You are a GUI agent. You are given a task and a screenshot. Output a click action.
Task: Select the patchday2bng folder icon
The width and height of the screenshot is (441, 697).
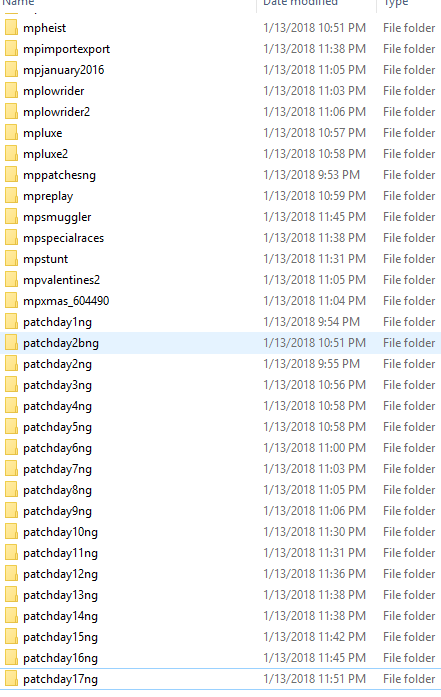pyautogui.click(x=11, y=343)
